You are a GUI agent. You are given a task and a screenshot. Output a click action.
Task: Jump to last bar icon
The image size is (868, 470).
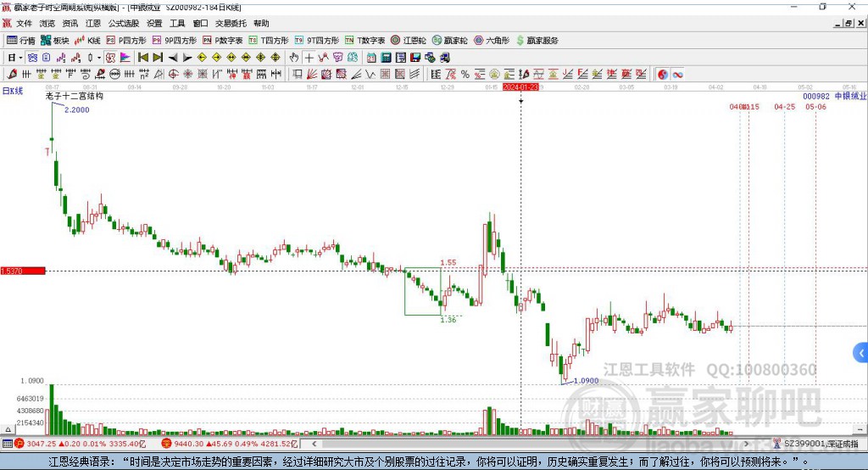[158, 58]
